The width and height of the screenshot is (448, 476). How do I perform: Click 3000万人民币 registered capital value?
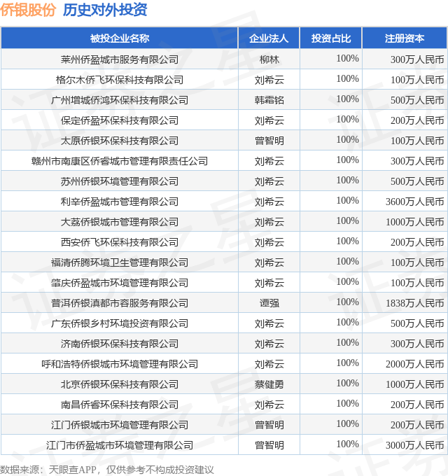click(x=414, y=445)
